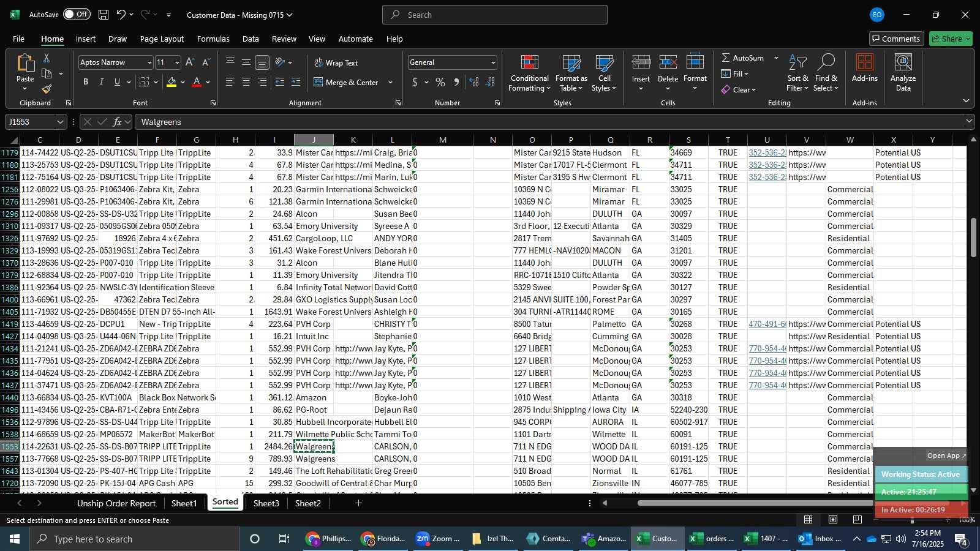
Task: Open the Formulas ribbon tab
Action: coord(213,39)
